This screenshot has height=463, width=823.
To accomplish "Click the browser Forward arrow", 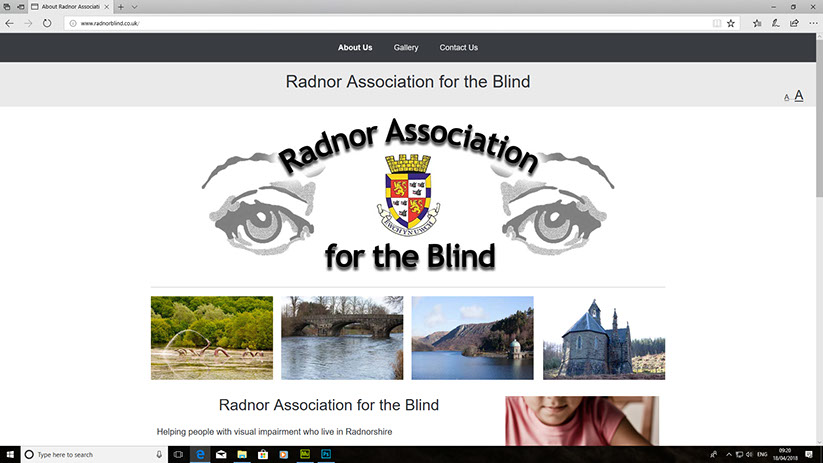I will pyautogui.click(x=28, y=23).
